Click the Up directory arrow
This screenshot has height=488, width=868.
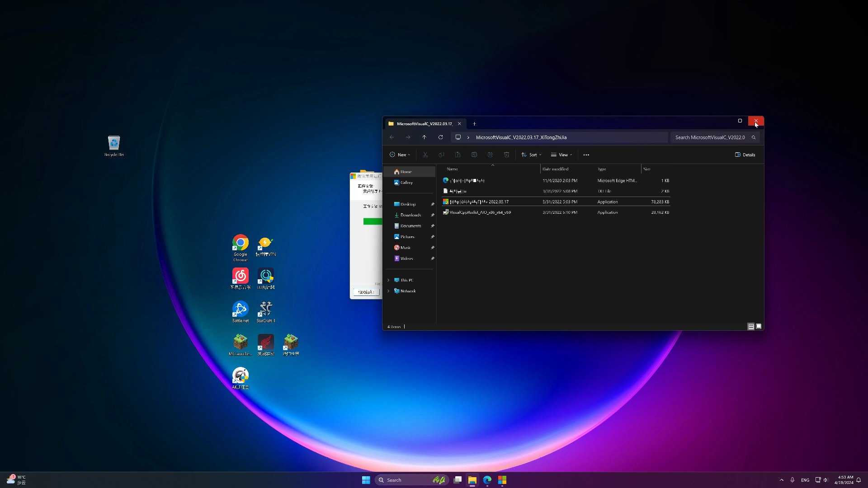(424, 137)
